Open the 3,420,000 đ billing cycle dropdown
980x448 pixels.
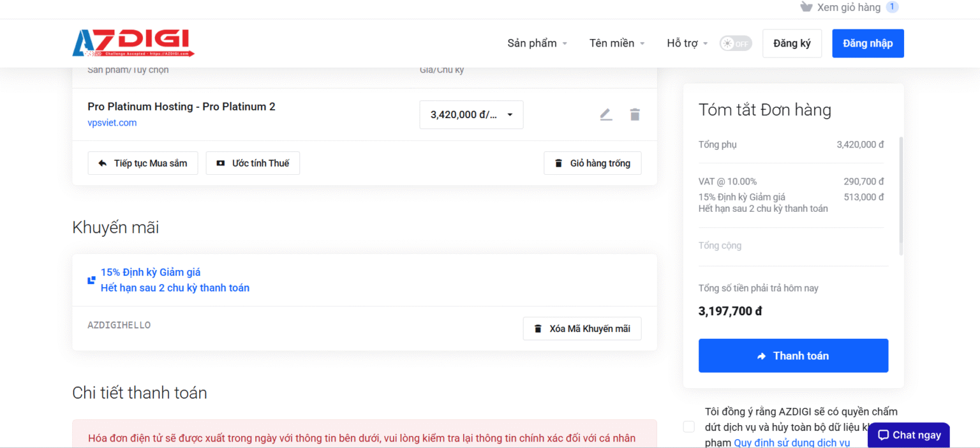[x=471, y=115]
